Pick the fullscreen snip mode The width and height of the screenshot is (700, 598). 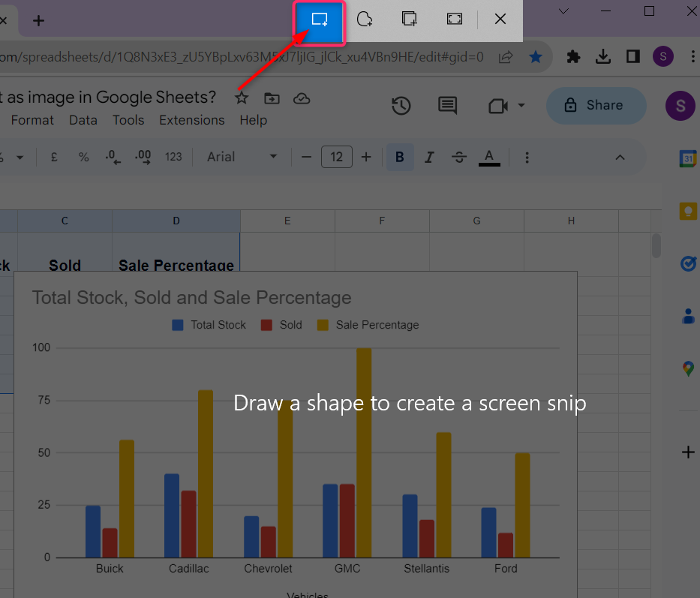click(x=455, y=20)
